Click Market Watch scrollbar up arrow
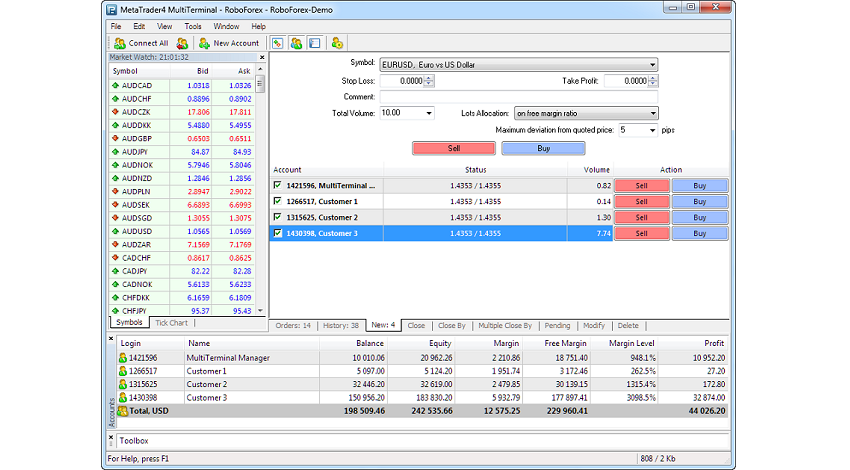850x470 pixels. pyautogui.click(x=260, y=69)
